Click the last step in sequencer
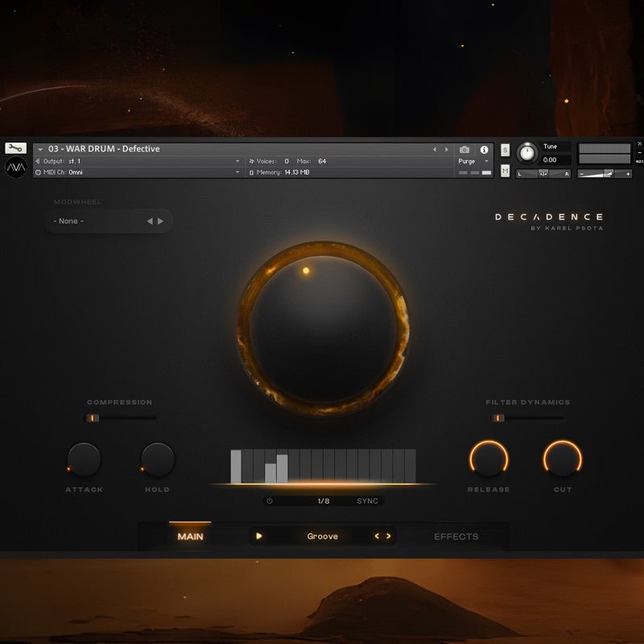 point(411,466)
